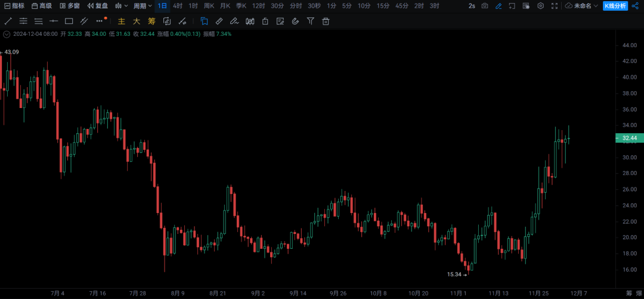644x299 pixels.
Task: Select the rectangle drawing tool
Action: click(69, 21)
